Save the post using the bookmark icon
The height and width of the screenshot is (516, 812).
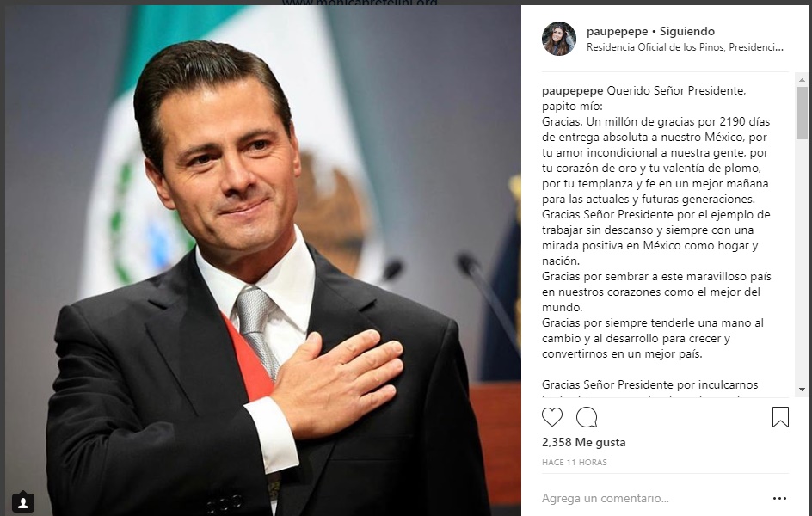click(x=780, y=417)
